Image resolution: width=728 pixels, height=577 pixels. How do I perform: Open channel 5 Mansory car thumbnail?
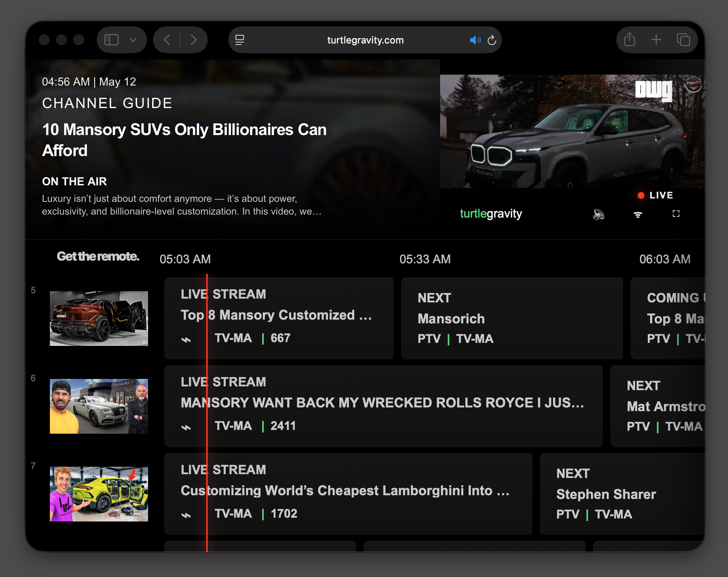pos(99,319)
